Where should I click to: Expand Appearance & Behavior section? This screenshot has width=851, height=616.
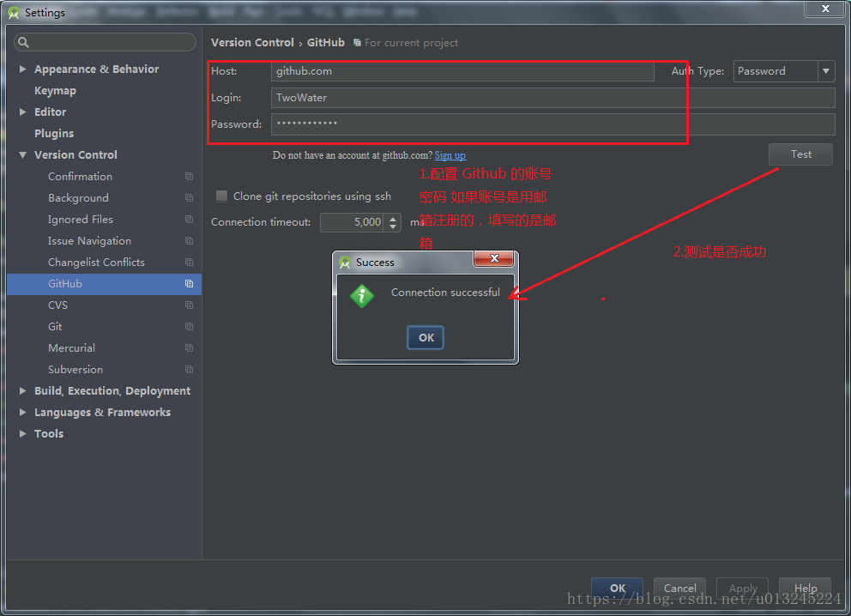pyautogui.click(x=23, y=69)
